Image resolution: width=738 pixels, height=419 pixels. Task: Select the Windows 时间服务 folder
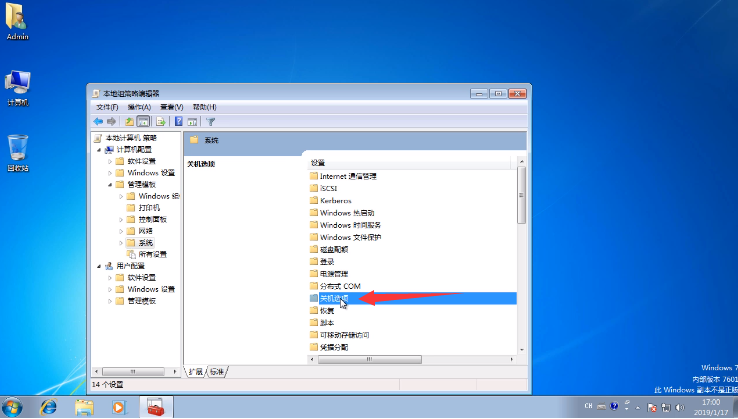point(345,225)
